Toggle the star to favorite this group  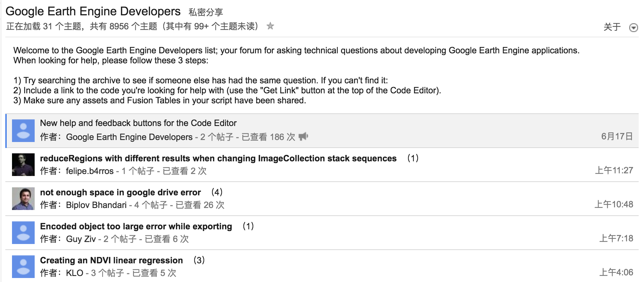[x=271, y=26]
